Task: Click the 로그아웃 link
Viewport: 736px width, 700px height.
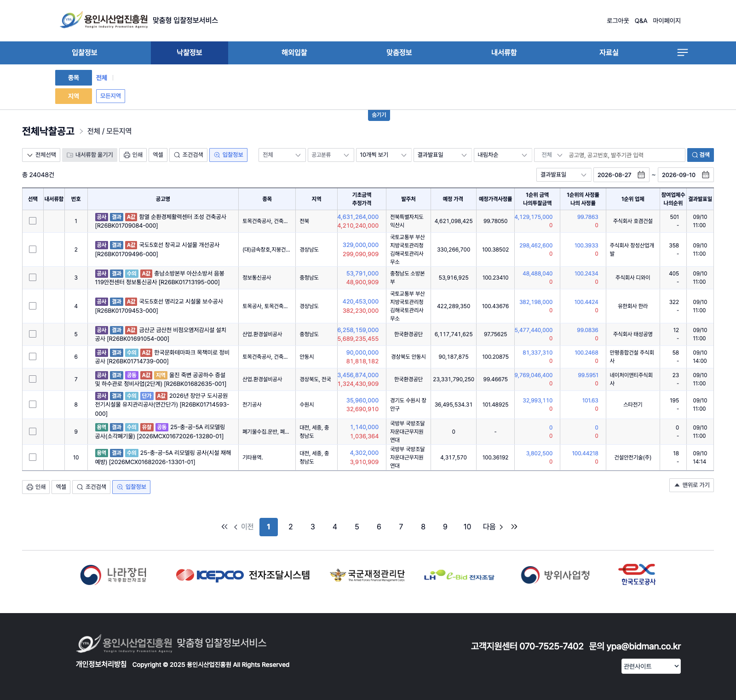Action: [x=618, y=21]
